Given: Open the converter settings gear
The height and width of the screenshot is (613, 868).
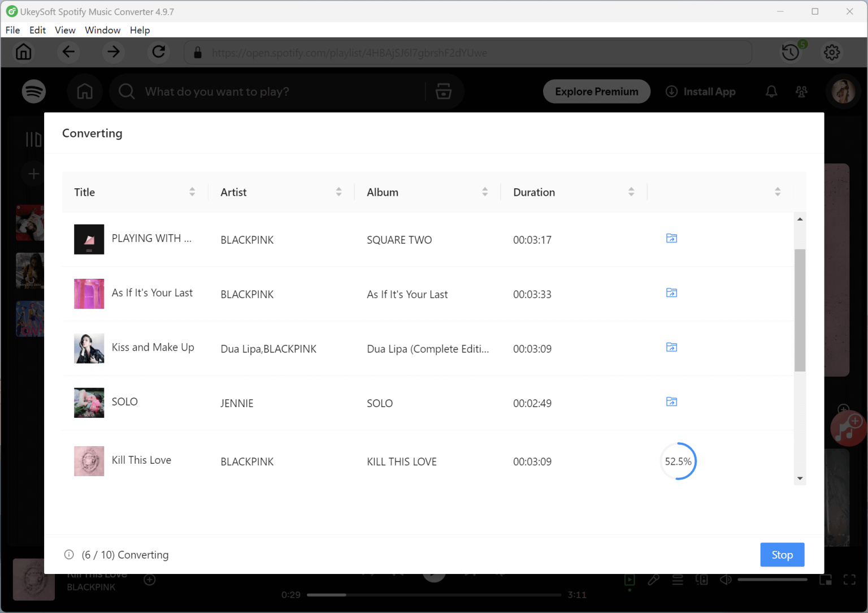Looking at the screenshot, I should pyautogui.click(x=831, y=52).
